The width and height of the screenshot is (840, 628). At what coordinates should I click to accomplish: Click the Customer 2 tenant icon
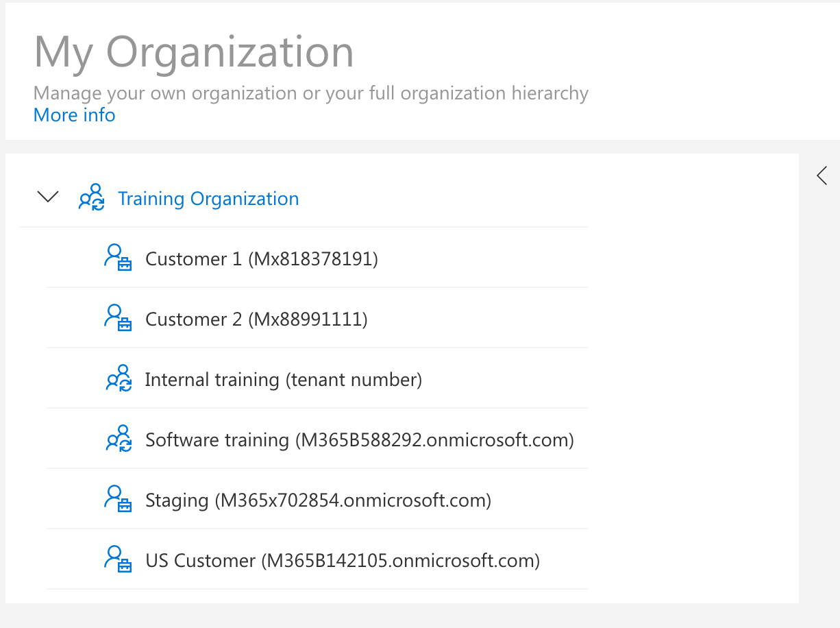point(117,318)
